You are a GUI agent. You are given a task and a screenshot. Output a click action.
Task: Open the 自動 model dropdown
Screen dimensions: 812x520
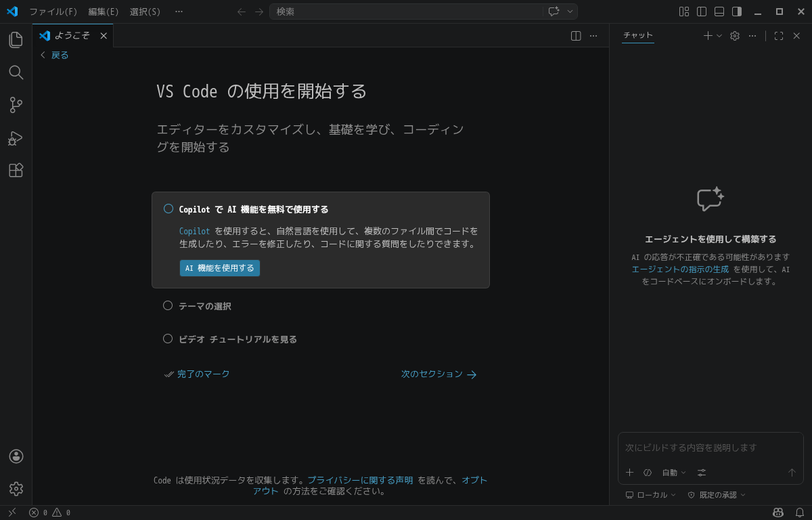click(674, 473)
